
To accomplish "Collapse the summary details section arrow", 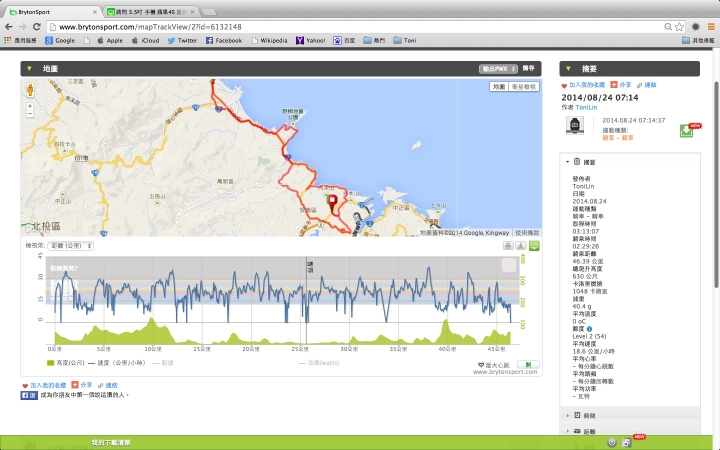I will 568,162.
